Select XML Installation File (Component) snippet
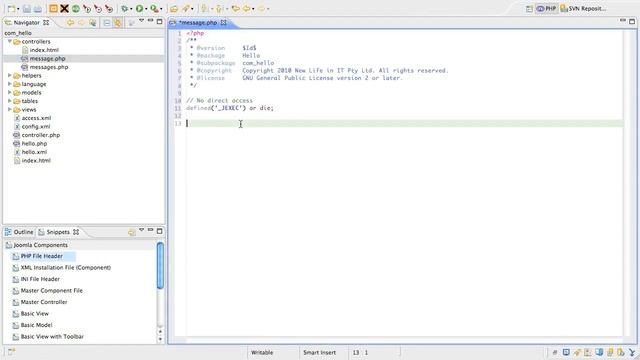Screen dimensions: 640x360 click(66, 267)
